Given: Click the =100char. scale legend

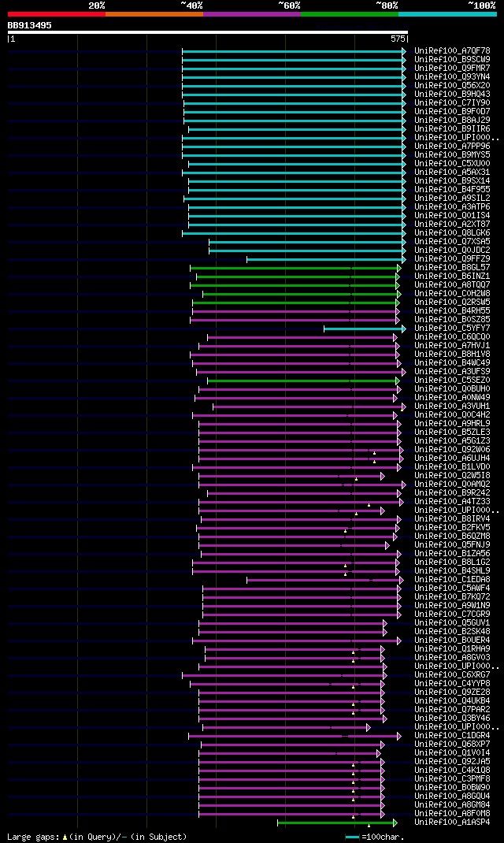Looking at the screenshot, I should pyautogui.click(x=375, y=837).
